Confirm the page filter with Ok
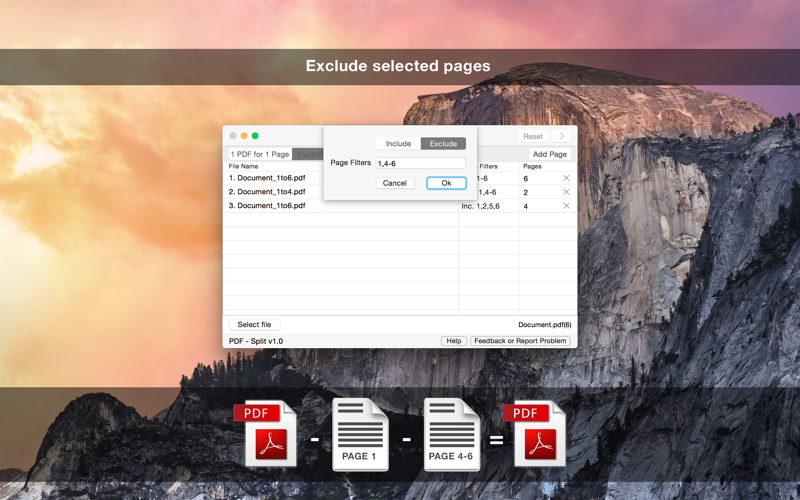Viewport: 800px width, 500px height. tap(446, 183)
